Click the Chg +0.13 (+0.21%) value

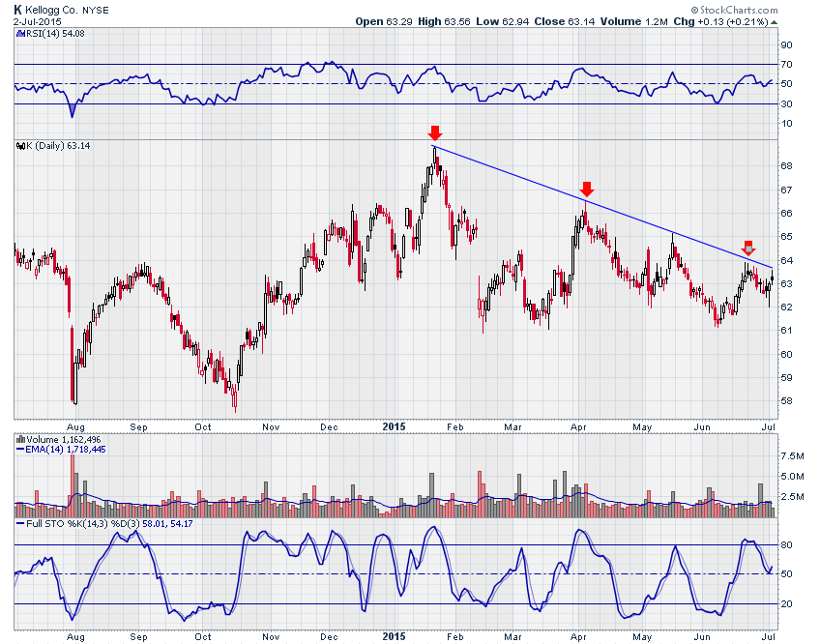pos(720,22)
